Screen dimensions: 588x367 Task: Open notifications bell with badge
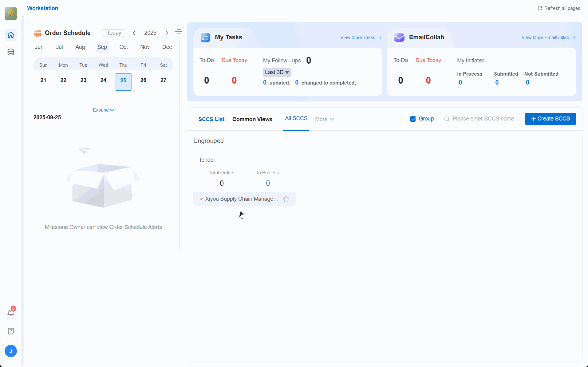point(11,313)
